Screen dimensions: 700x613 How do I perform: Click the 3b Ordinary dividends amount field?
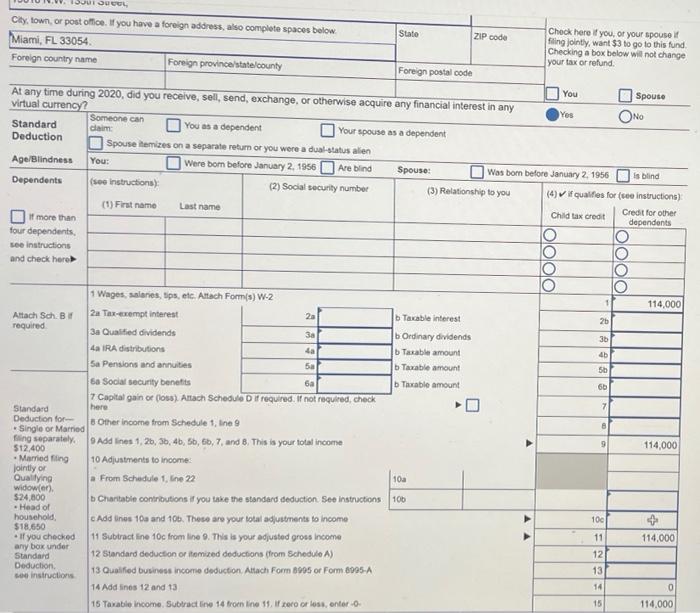(646, 340)
